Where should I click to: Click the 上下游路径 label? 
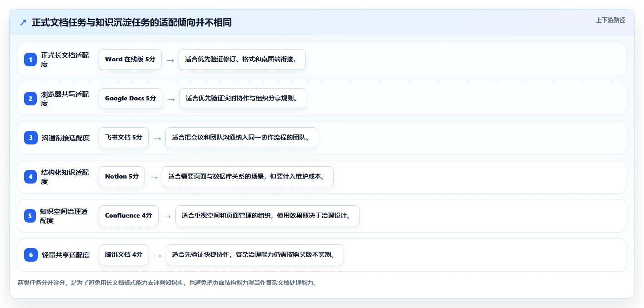coord(610,20)
